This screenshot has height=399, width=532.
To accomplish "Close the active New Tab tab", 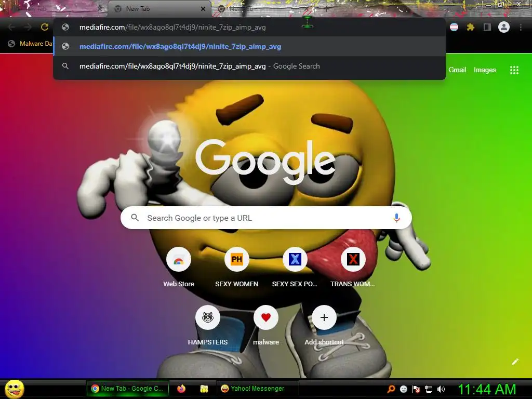I will [203, 9].
